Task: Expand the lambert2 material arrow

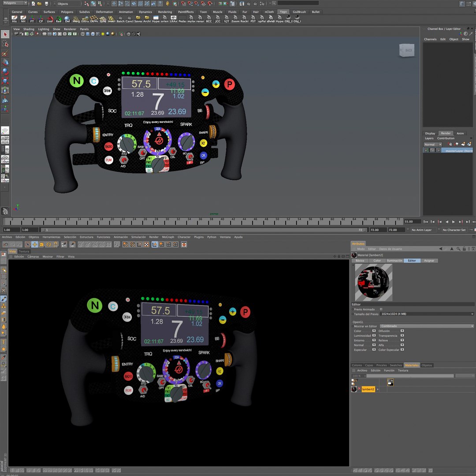Action: click(378, 389)
